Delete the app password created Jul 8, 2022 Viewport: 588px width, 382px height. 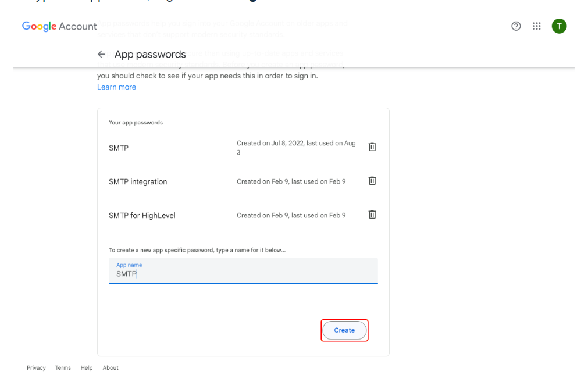[x=372, y=147]
